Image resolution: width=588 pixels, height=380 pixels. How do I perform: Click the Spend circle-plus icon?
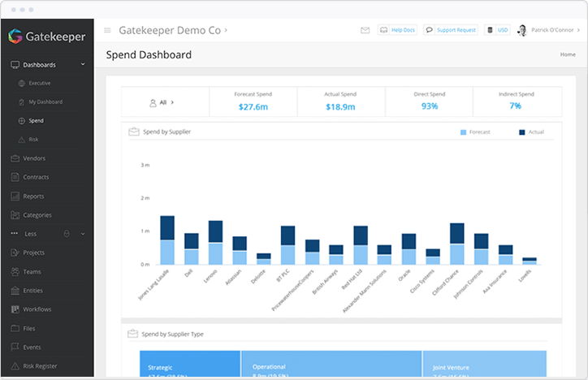[22, 121]
